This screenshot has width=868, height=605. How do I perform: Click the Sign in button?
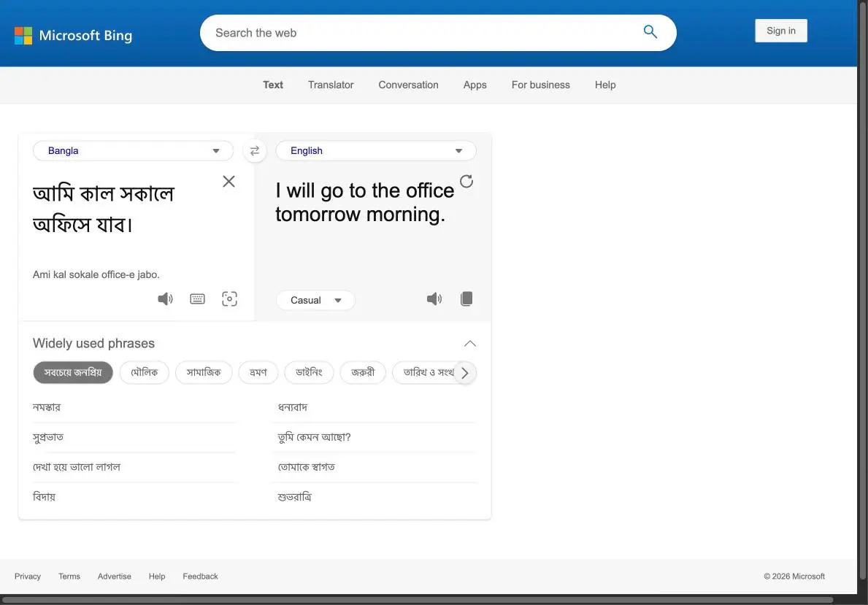[780, 31]
